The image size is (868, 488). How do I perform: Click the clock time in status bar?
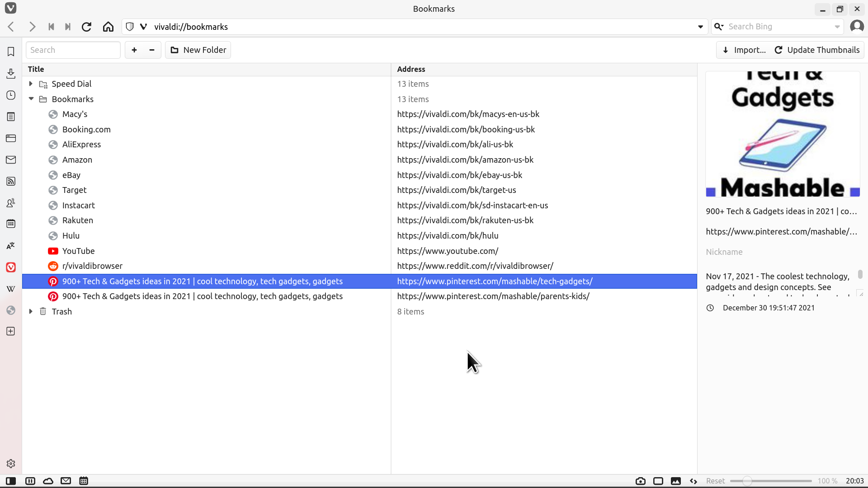point(854,481)
